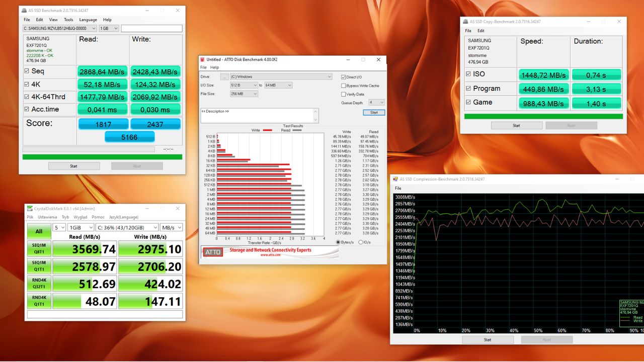Click the ATTO Disk Benchmark title icon
The height and width of the screenshot is (362, 644).
[202, 59]
